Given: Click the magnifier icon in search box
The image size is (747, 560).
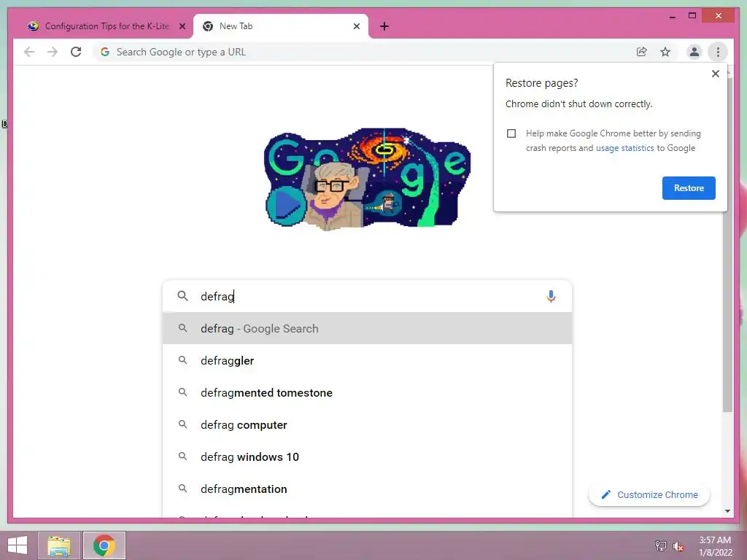Looking at the screenshot, I should coord(182,296).
